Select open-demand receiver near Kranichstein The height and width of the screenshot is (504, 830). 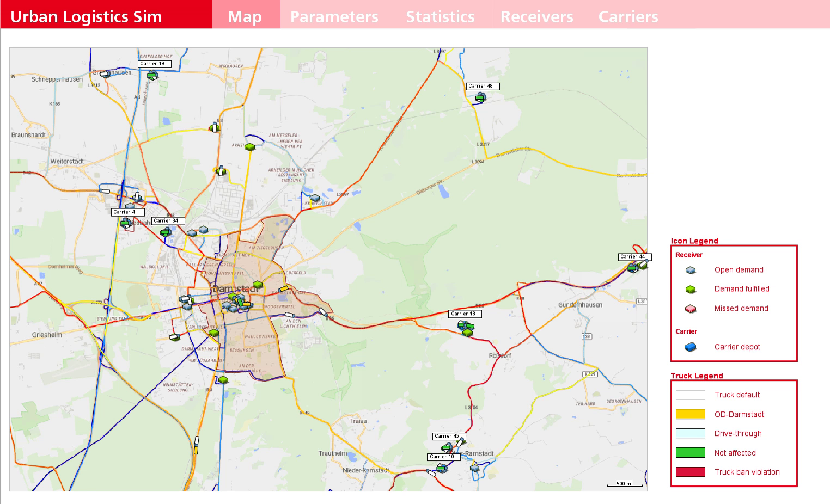coord(315,198)
